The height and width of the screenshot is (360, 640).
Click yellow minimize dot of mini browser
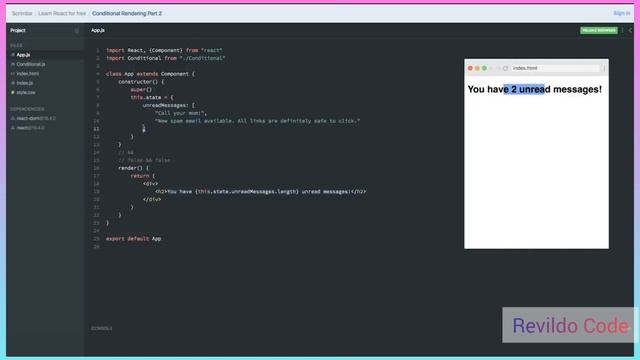[477, 68]
